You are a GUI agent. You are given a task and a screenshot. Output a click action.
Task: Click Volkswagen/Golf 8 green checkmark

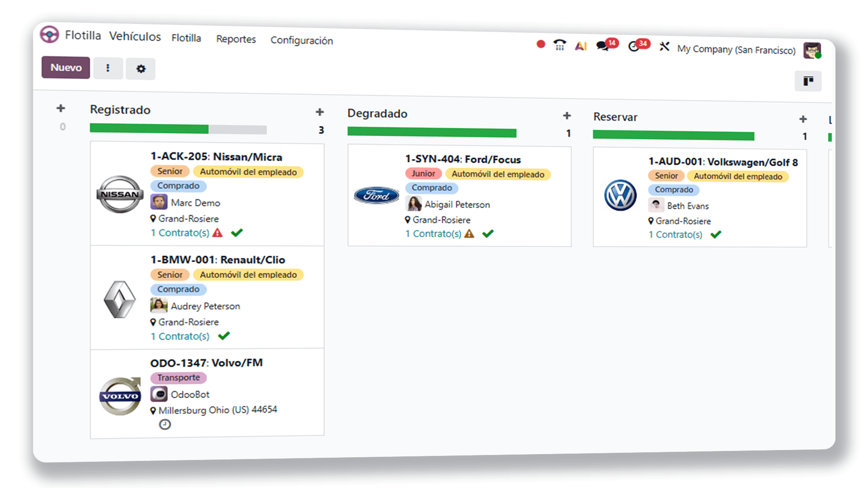716,235
